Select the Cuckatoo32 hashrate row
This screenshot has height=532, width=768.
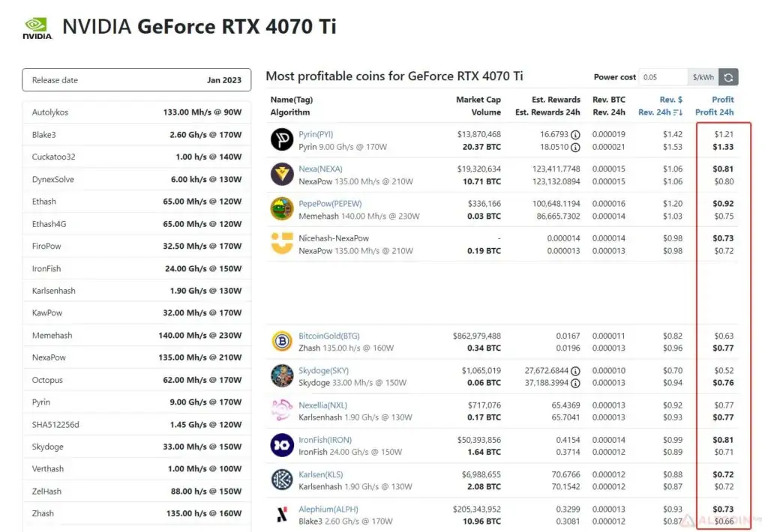136,157
